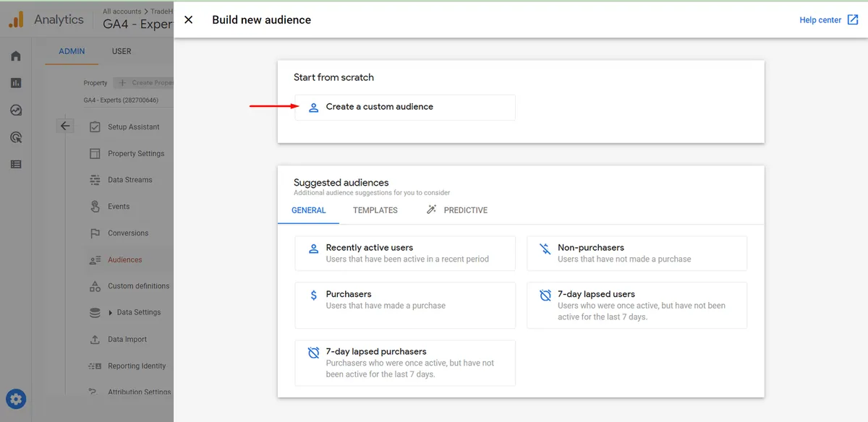Open the Help center link

820,20
